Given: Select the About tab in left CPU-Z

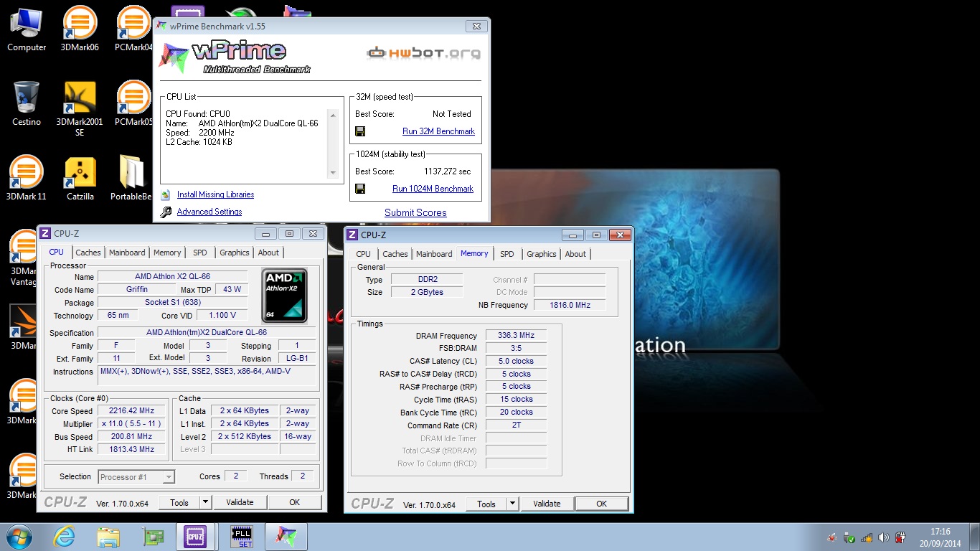Looking at the screenshot, I should point(268,253).
